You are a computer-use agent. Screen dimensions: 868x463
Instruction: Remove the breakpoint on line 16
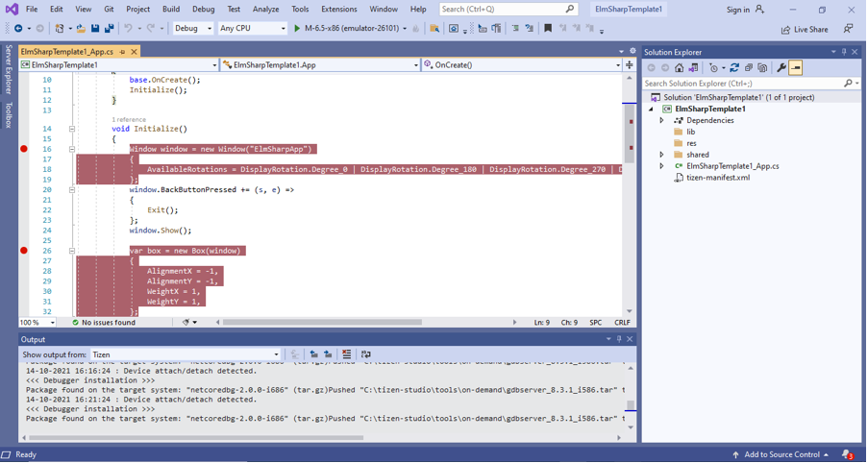click(x=24, y=149)
